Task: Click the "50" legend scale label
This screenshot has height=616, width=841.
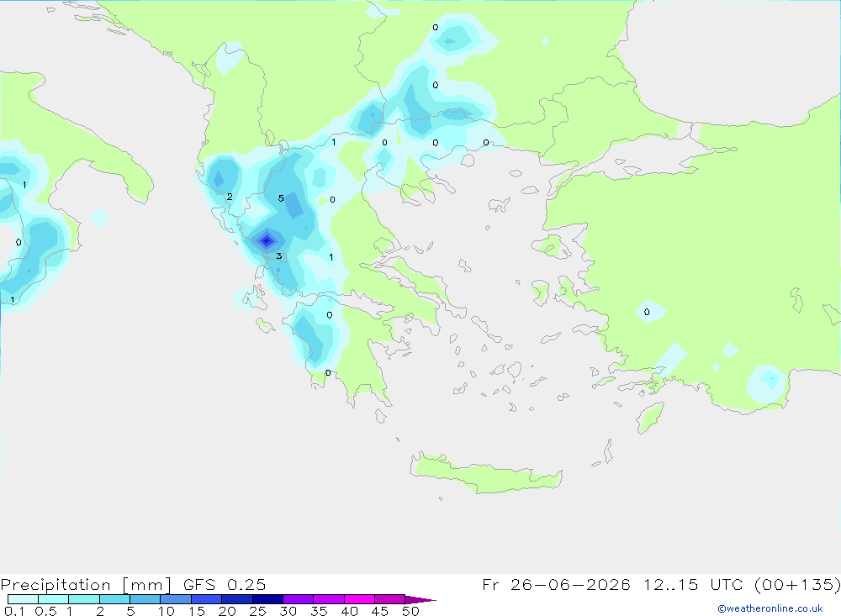Action: pyautogui.click(x=411, y=611)
